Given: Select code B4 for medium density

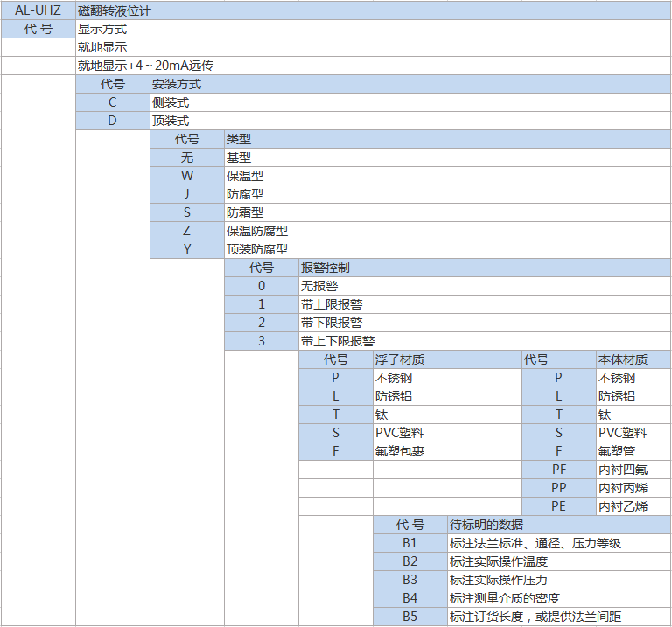Looking at the screenshot, I should coord(409,598).
